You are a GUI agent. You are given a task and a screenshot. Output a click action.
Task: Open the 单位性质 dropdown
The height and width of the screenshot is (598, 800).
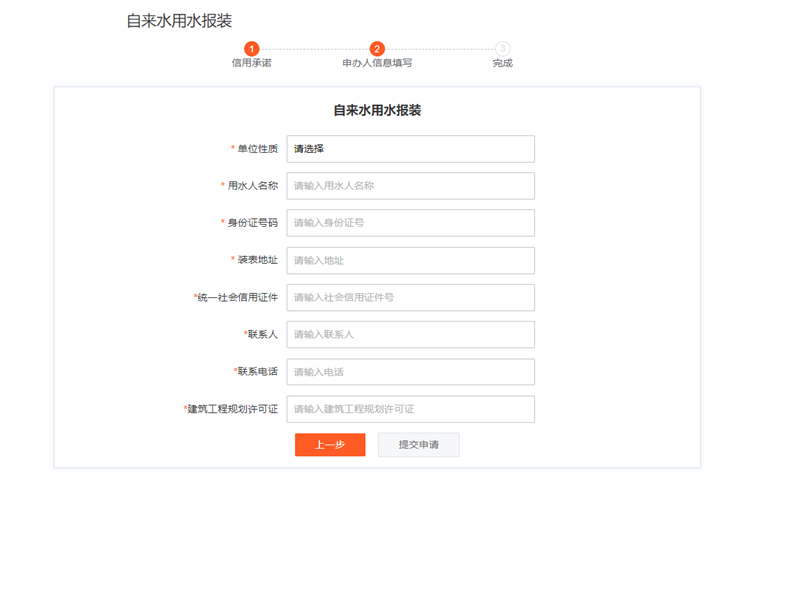[x=410, y=149]
